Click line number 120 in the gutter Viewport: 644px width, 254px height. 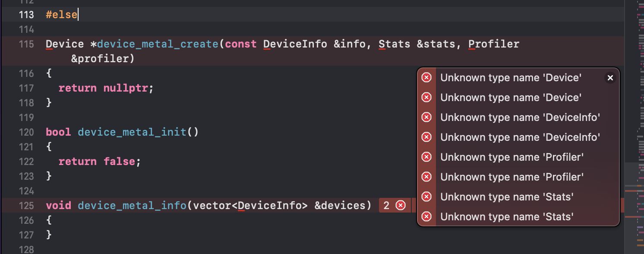coord(26,132)
